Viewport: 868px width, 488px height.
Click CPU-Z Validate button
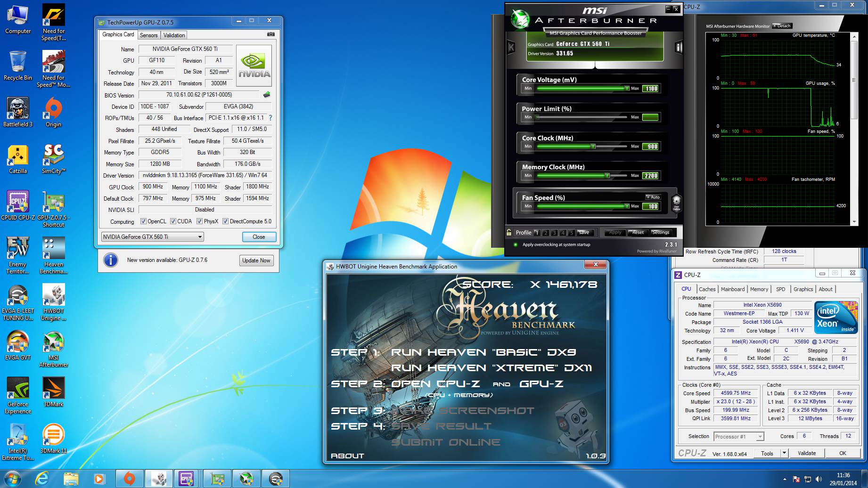tap(807, 453)
